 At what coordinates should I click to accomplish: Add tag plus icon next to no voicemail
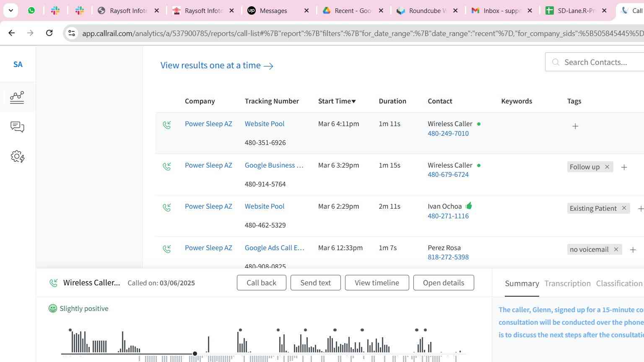point(633,250)
